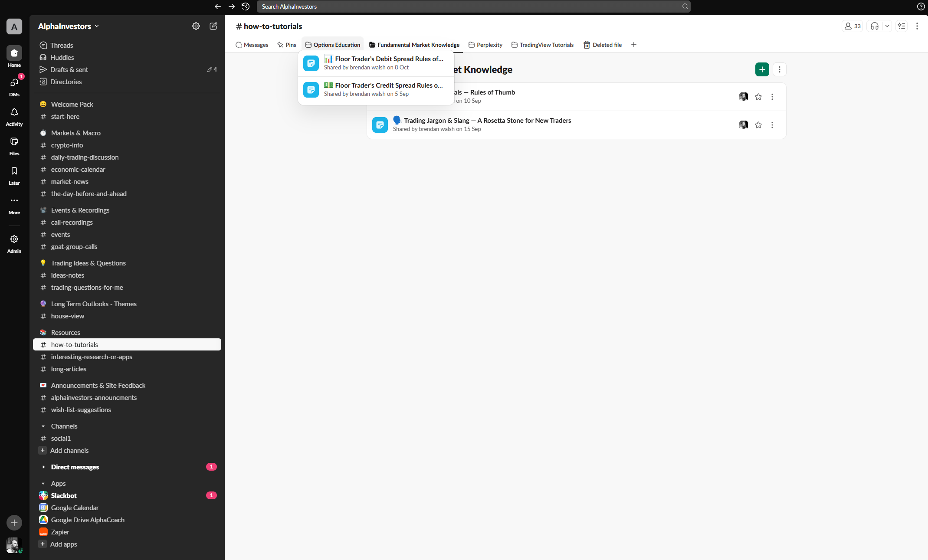Open the 33 members list button

pos(852,26)
